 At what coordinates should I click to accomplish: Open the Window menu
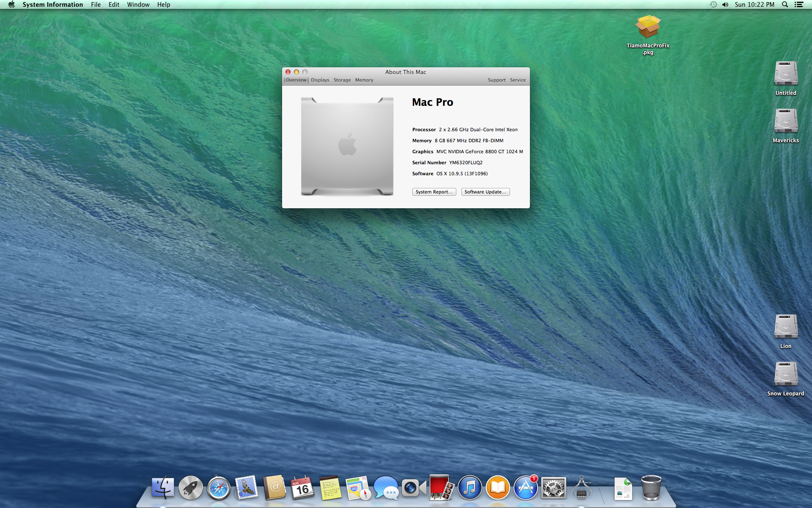coord(138,5)
